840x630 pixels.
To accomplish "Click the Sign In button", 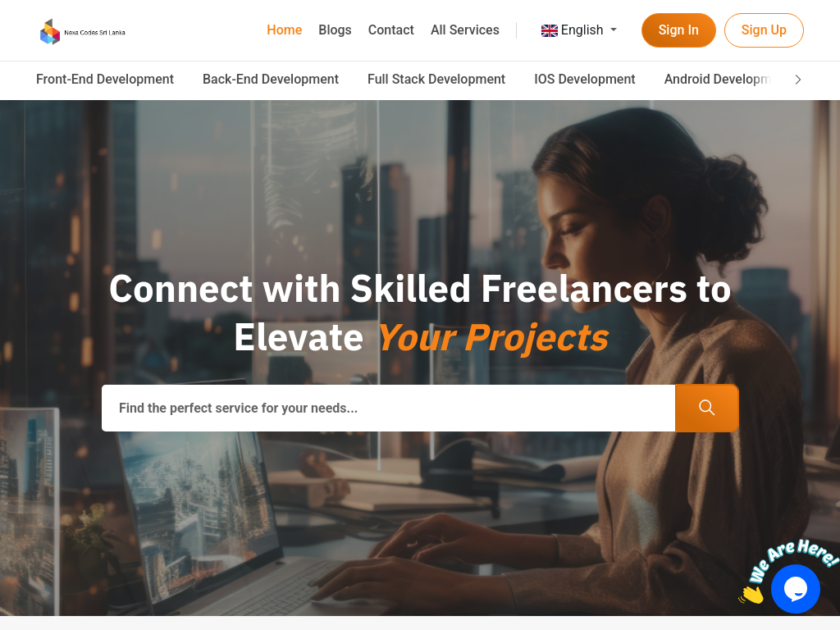I will point(678,30).
